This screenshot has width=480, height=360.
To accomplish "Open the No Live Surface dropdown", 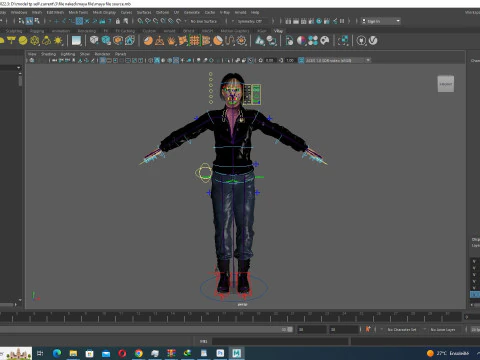I will coord(204,21).
